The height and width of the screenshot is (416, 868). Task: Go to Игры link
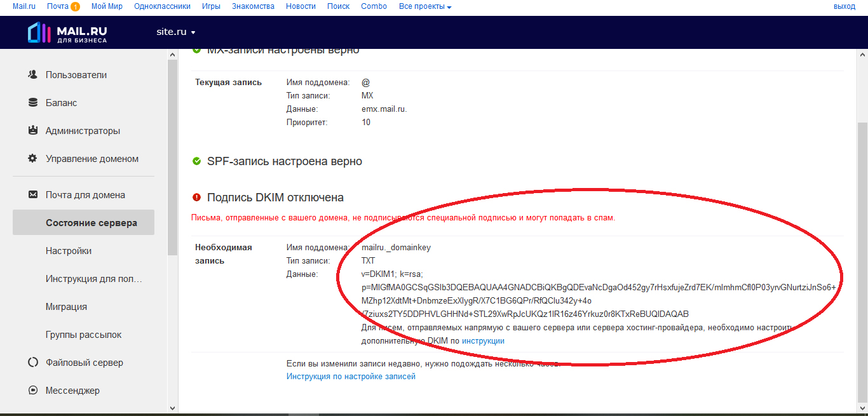212,6
